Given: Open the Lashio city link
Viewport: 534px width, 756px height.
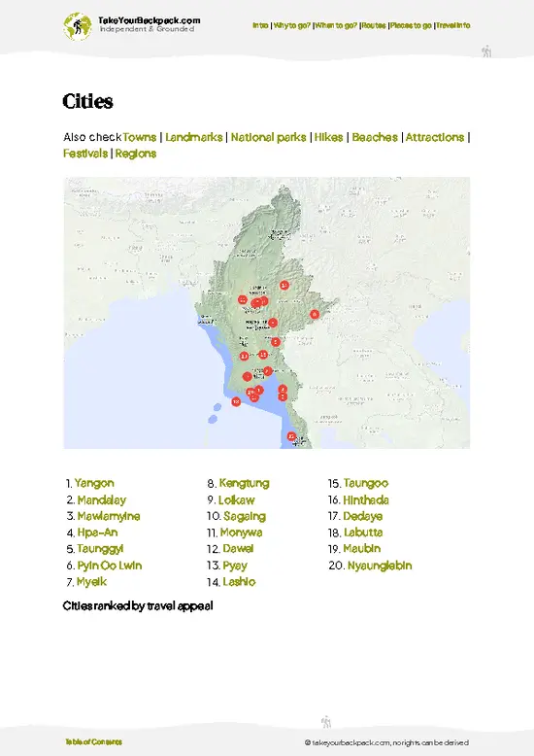Looking at the screenshot, I should point(239,581).
